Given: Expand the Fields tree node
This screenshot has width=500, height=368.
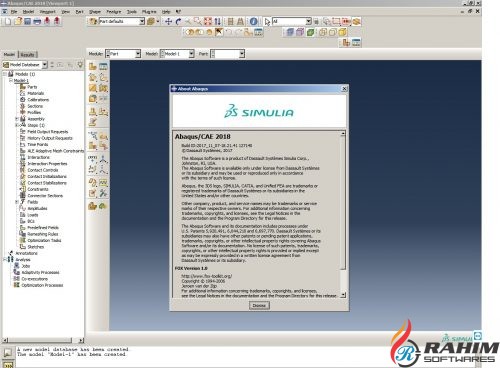Looking at the screenshot, I should [17, 202].
